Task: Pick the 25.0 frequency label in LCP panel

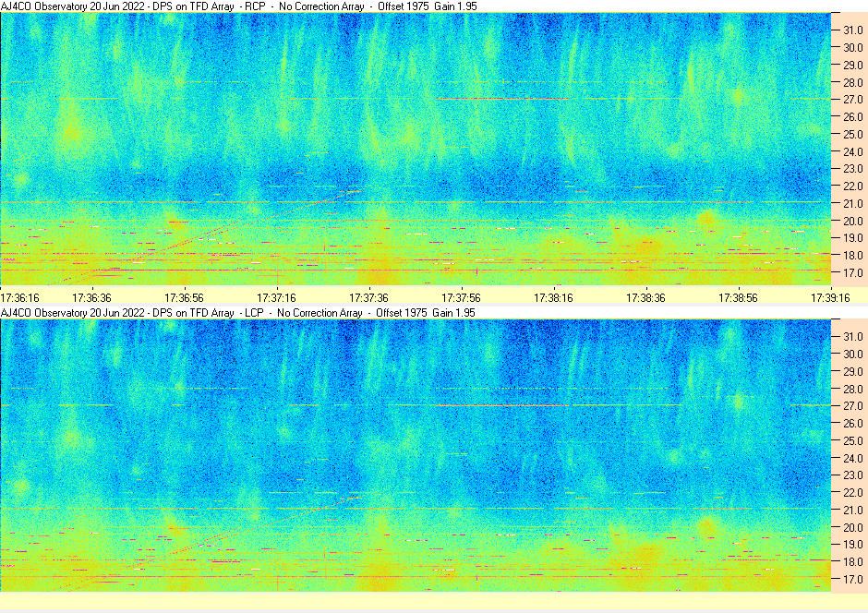Action: click(853, 441)
